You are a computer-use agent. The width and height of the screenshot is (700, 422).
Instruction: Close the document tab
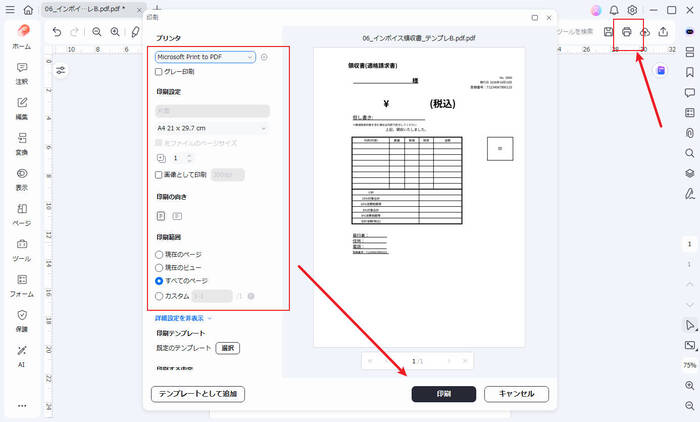139,9
